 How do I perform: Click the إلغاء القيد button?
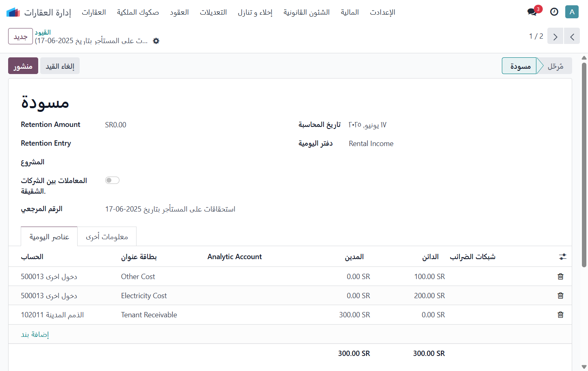pos(60,66)
